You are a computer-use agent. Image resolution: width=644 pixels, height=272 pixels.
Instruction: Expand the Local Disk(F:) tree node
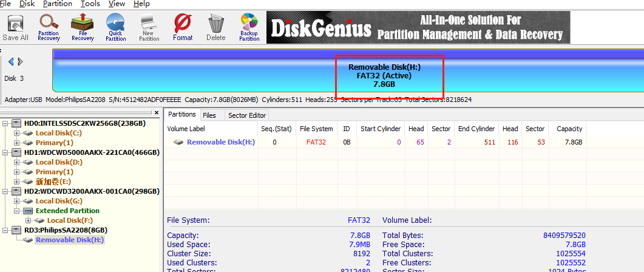coord(28,220)
